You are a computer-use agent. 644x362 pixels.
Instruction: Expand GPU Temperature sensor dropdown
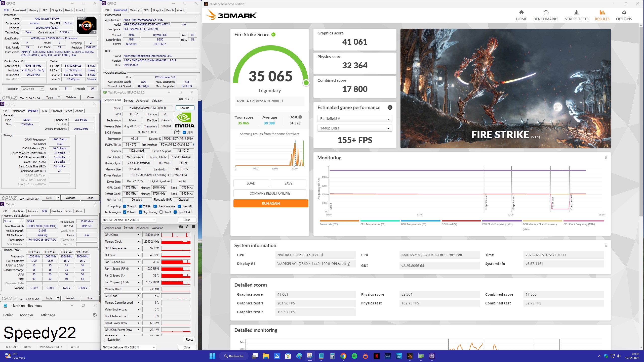[x=138, y=248]
